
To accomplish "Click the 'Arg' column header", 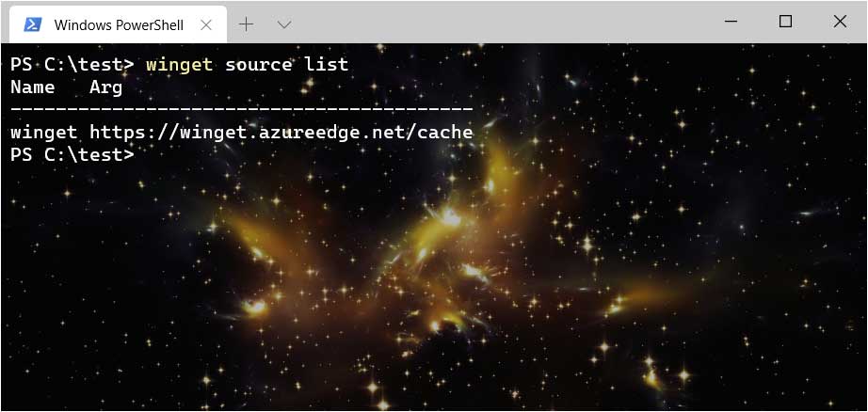I will tap(105, 87).
